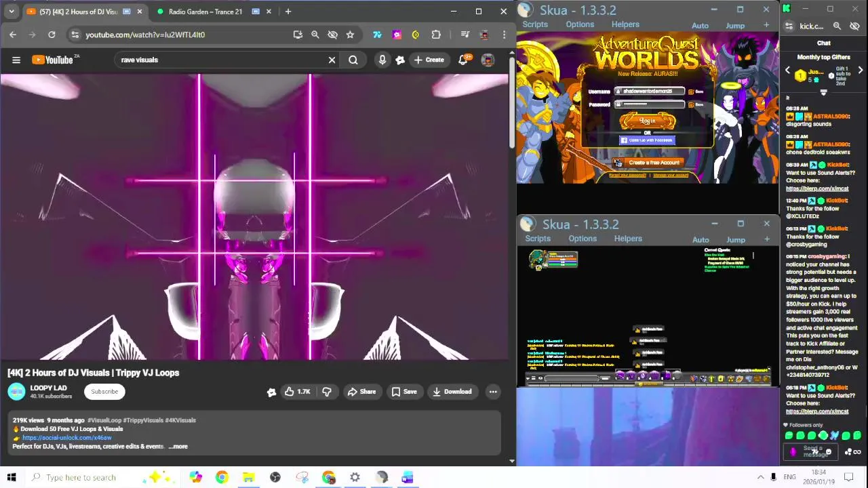Open the Kick window zoom magnifier icon
The width and height of the screenshot is (868, 488).
click(837, 26)
